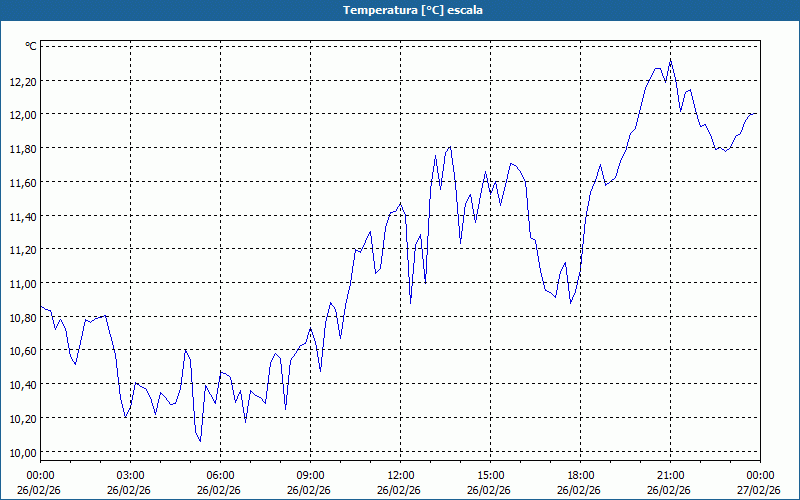Click the 18:00 time label
Viewport: 800px width, 500px height.
[x=580, y=475]
